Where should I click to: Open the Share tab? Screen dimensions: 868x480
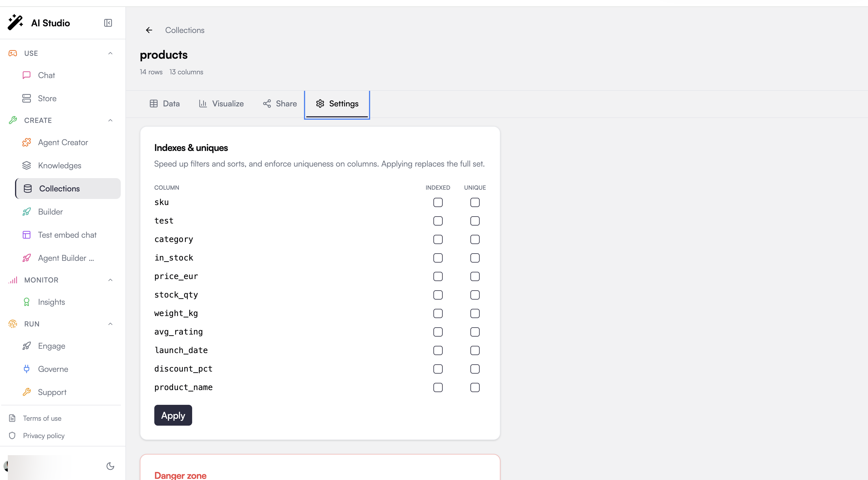pos(280,104)
